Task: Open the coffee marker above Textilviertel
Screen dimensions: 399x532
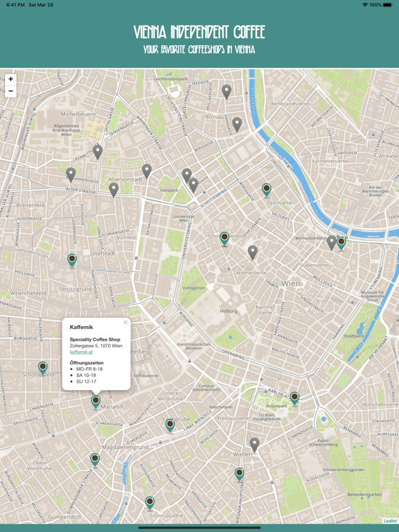Action: tap(267, 190)
